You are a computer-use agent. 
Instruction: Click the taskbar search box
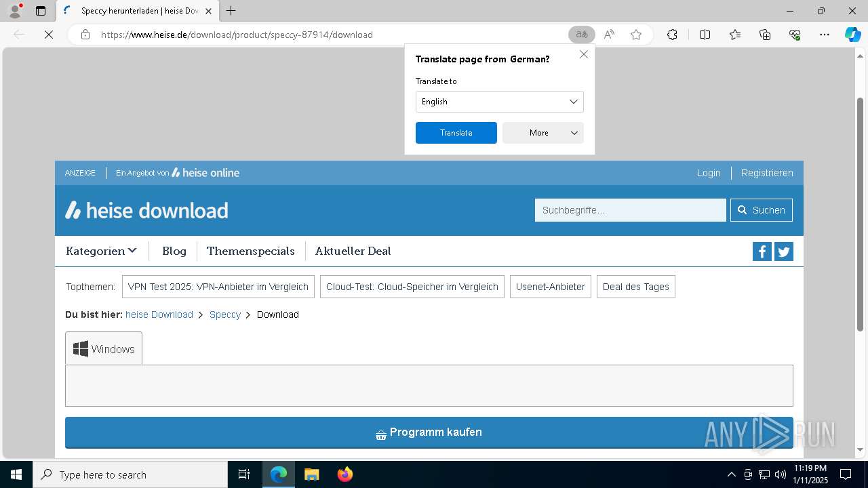tap(130, 474)
